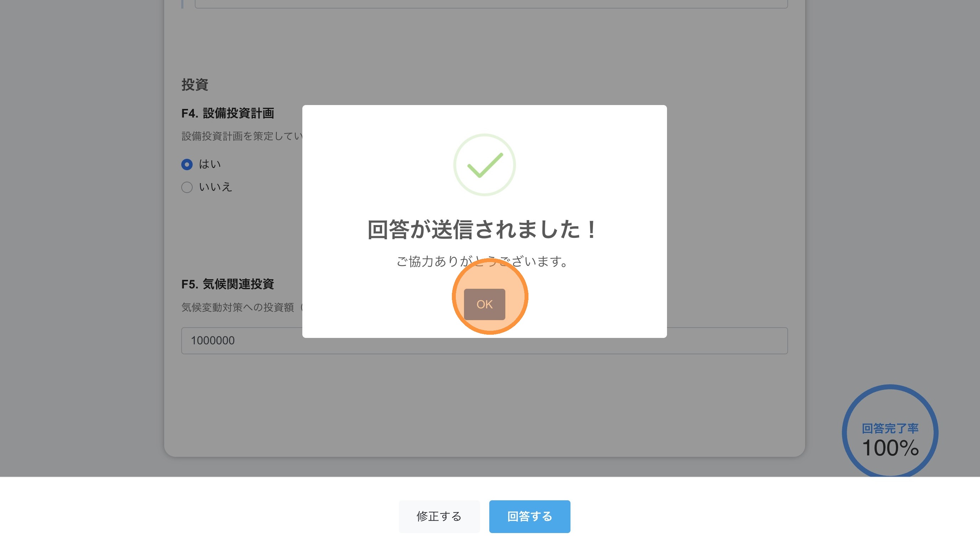The width and height of the screenshot is (980, 548).
Task: Select the はい radio button
Action: pyautogui.click(x=187, y=164)
